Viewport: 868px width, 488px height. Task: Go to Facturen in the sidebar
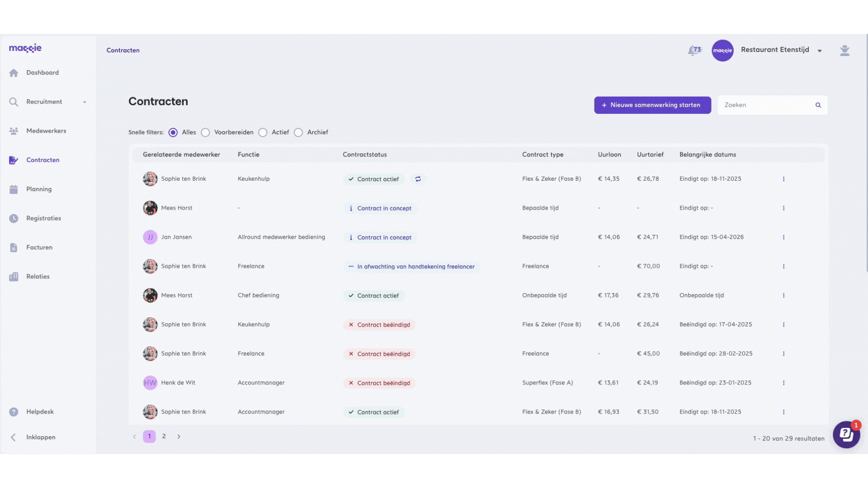(x=39, y=248)
